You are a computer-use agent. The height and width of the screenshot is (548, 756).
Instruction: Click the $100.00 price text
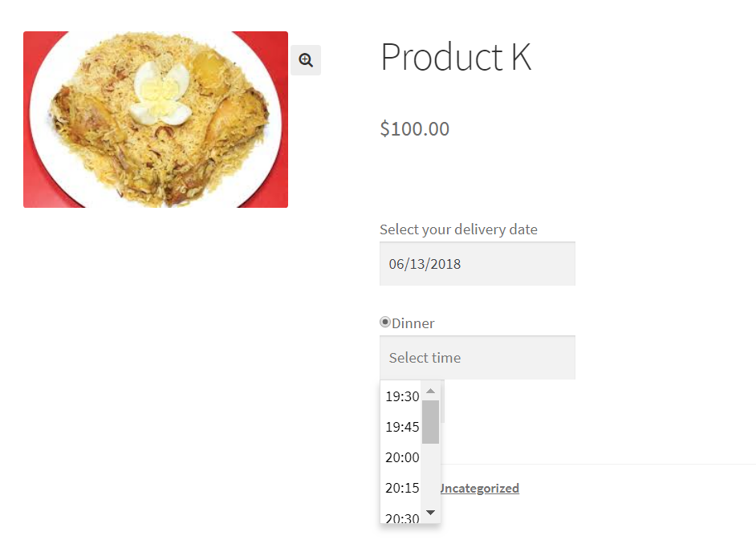(x=415, y=128)
